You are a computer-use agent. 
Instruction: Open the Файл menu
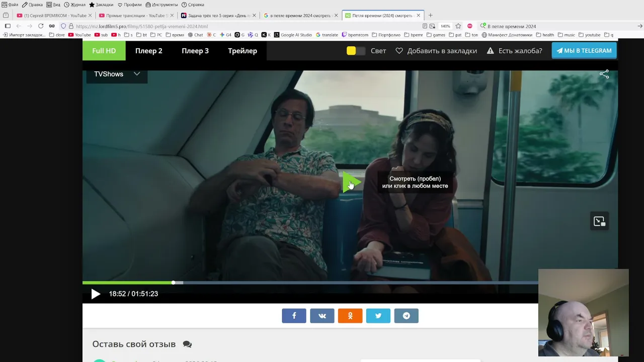click(10, 5)
